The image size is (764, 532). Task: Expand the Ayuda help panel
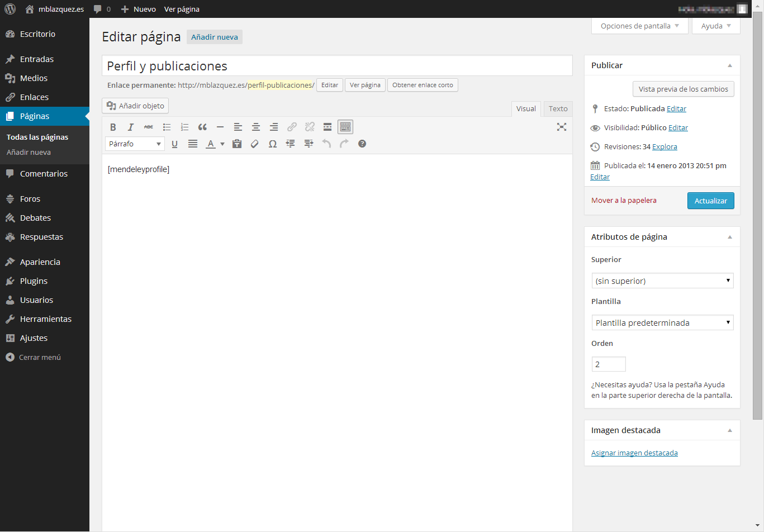click(716, 26)
